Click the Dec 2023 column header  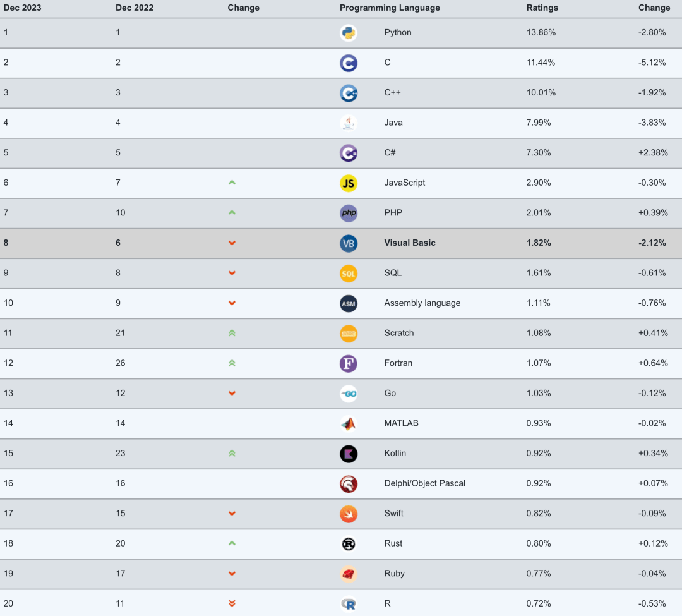22,8
